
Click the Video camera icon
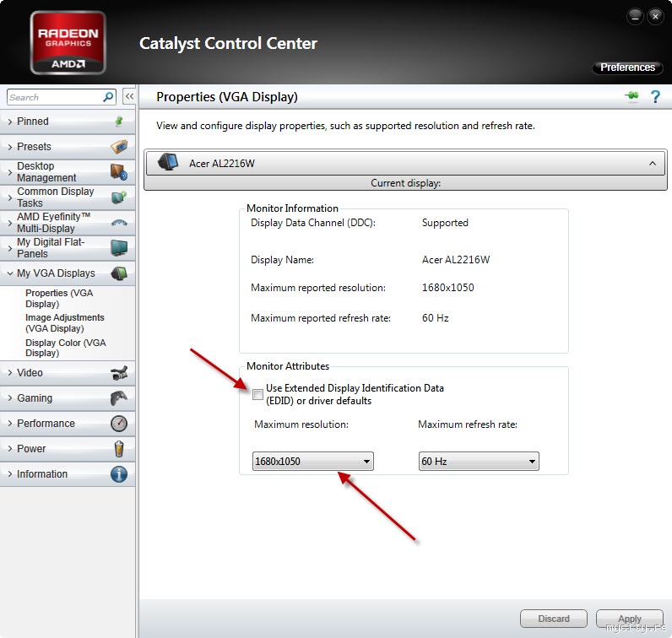(x=119, y=373)
